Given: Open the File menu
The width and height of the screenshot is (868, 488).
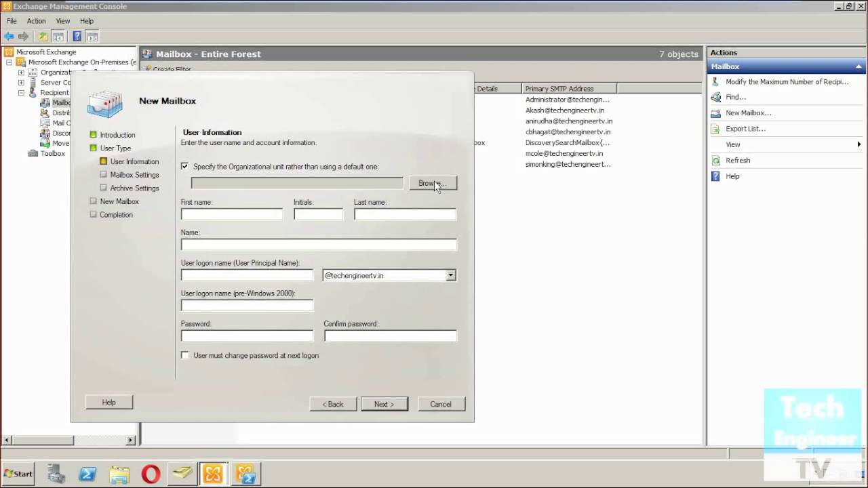Looking at the screenshot, I should (x=12, y=21).
